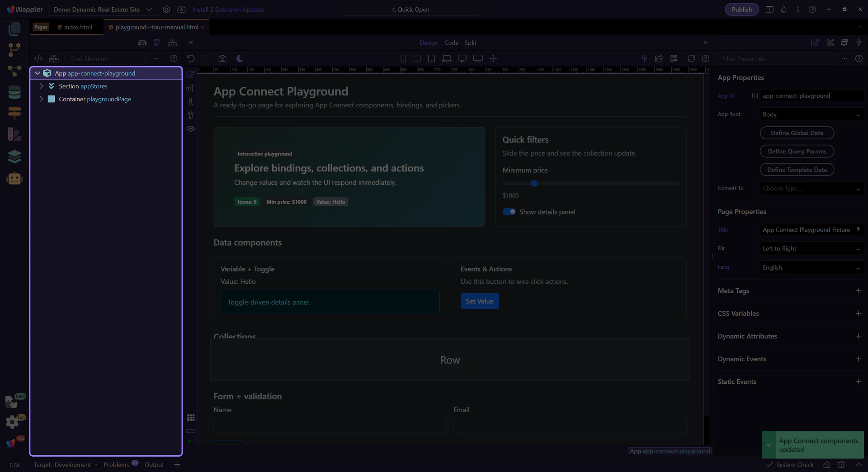
Task: Open the Git branch sidebar icon
Action: [x=14, y=49]
